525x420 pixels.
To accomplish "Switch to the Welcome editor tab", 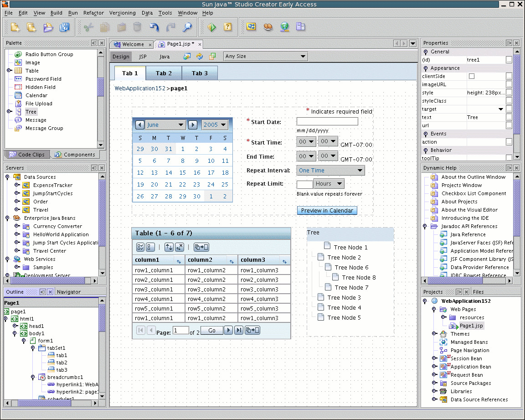I will (132, 44).
